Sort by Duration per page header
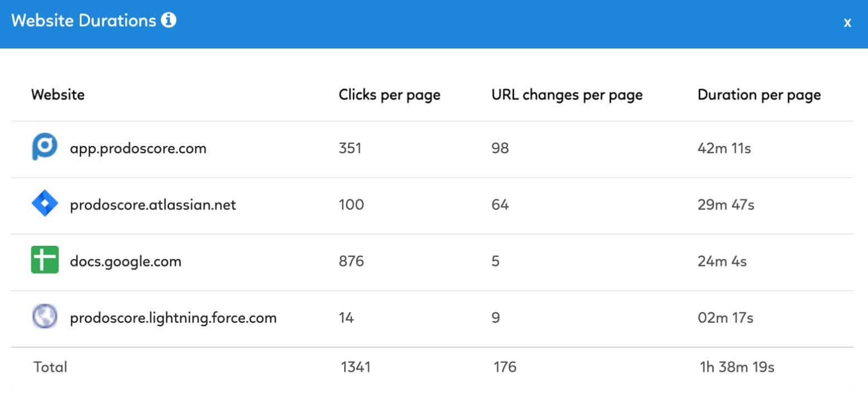 click(x=759, y=95)
